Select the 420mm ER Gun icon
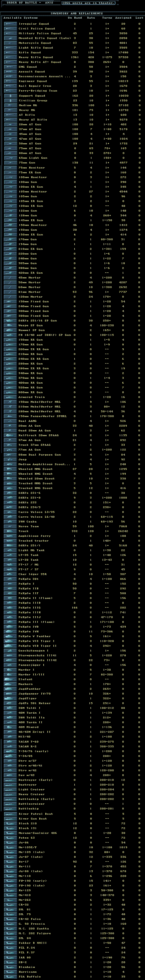Screen dimensions: 145x980 [10, 273]
